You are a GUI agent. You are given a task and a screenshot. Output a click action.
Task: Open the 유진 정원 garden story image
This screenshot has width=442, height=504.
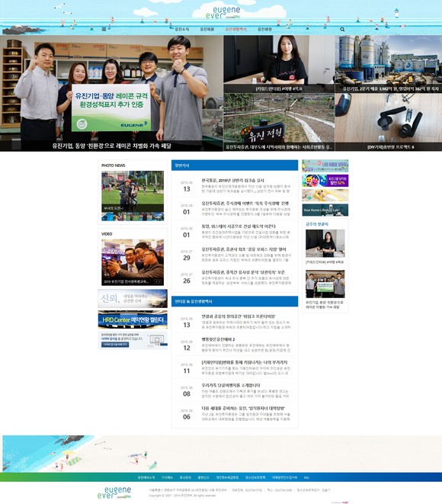[x=279, y=122]
